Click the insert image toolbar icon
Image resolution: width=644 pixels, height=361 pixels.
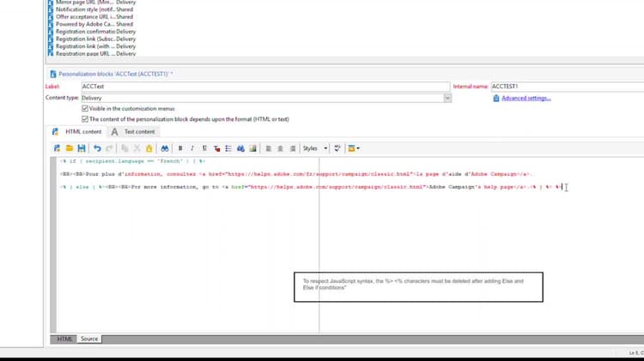[253, 148]
